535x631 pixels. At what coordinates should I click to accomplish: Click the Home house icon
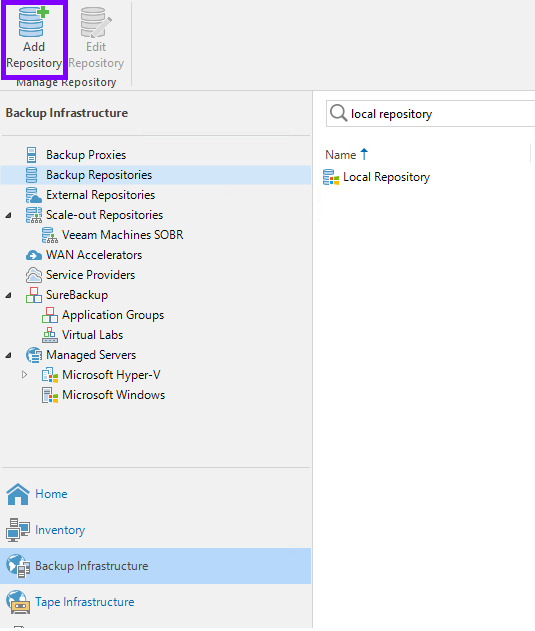tap(18, 494)
